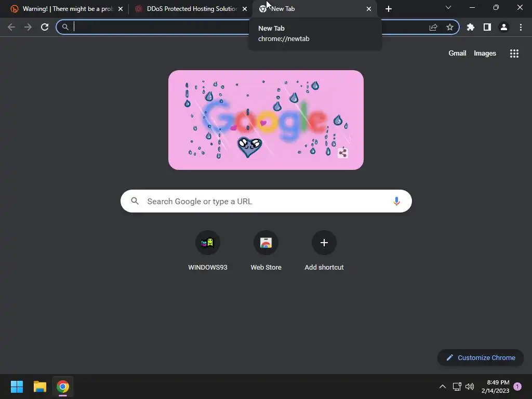
Task: Select the New Tab tab
Action: pos(315,9)
